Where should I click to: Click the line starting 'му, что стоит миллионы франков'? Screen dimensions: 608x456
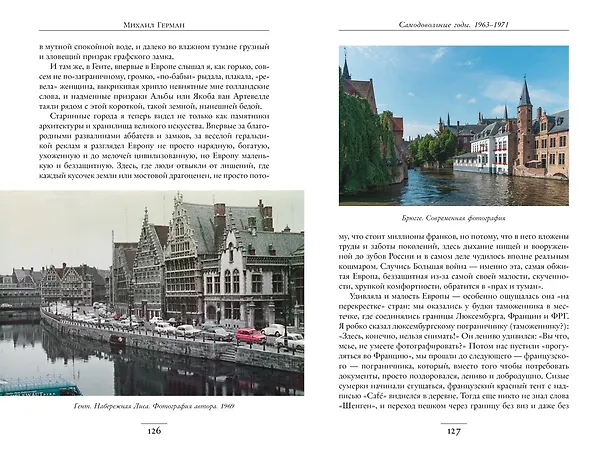[x=454, y=237]
